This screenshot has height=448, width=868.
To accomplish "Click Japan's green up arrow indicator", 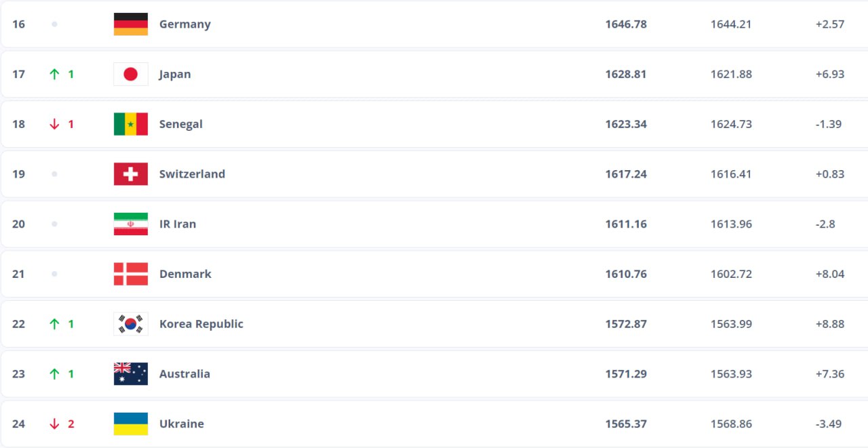I will 55,75.
